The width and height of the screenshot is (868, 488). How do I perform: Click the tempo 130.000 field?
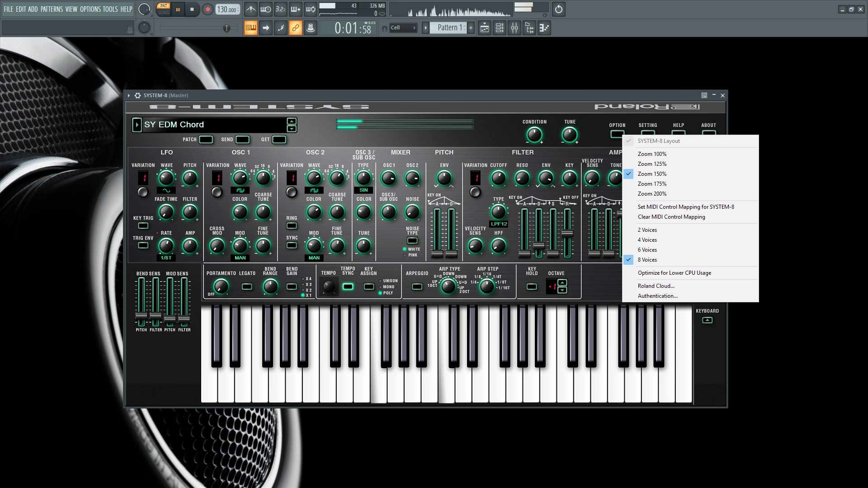tap(228, 9)
